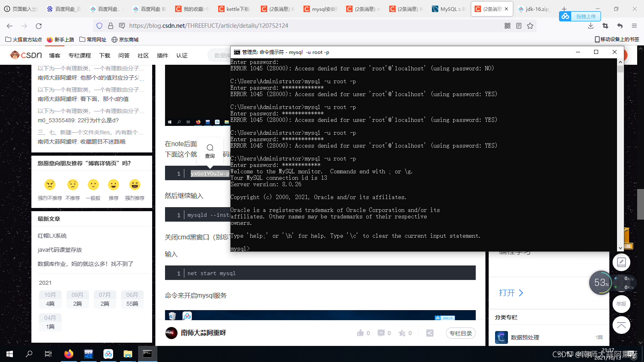Open the 博客 nav item
Viewport: 644px width, 362px height.
55,56
